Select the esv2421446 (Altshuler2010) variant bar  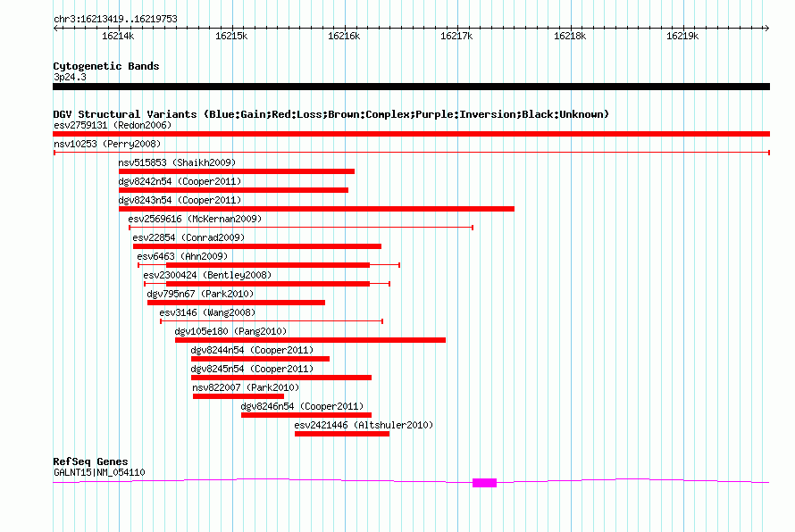(x=342, y=434)
